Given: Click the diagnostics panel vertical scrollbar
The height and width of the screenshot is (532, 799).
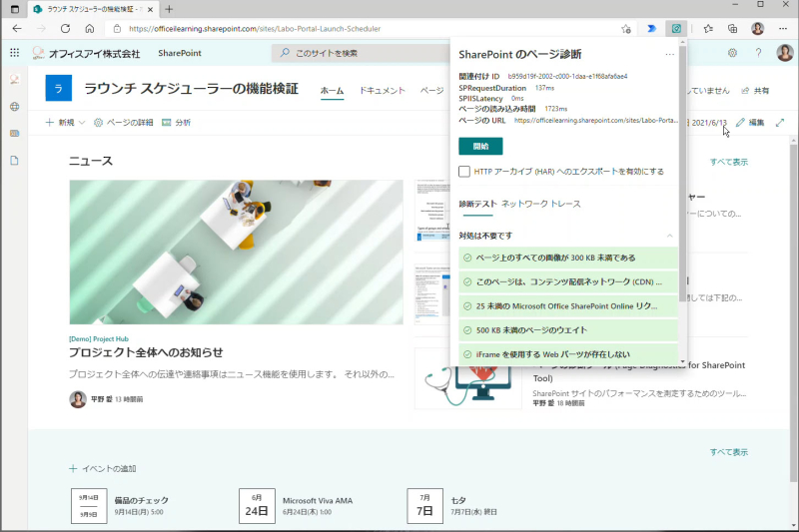Looking at the screenshot, I should (x=682, y=173).
